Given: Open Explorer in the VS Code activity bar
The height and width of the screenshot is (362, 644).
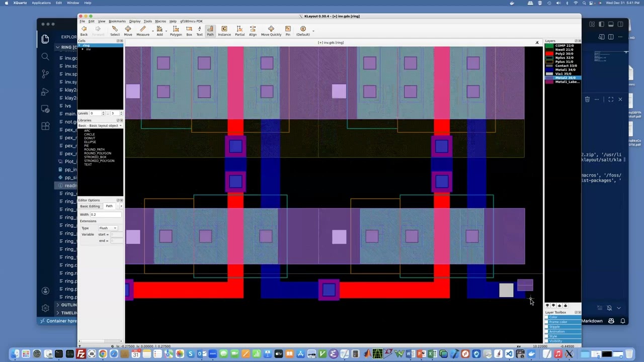Looking at the screenshot, I should pyautogui.click(x=45, y=39).
